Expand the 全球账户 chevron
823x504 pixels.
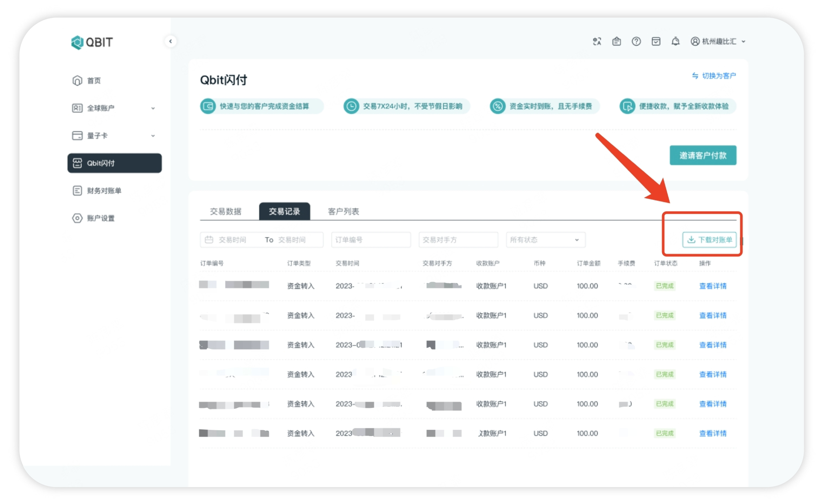153,108
